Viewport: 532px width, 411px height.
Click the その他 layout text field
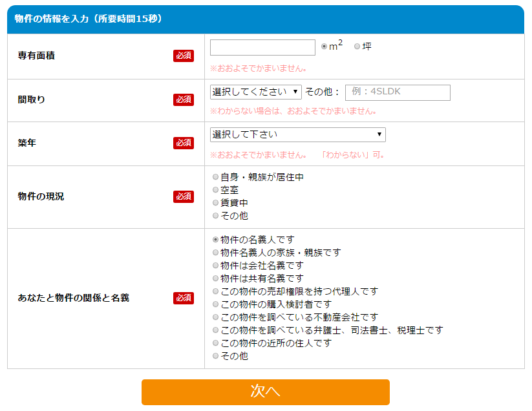(x=398, y=92)
